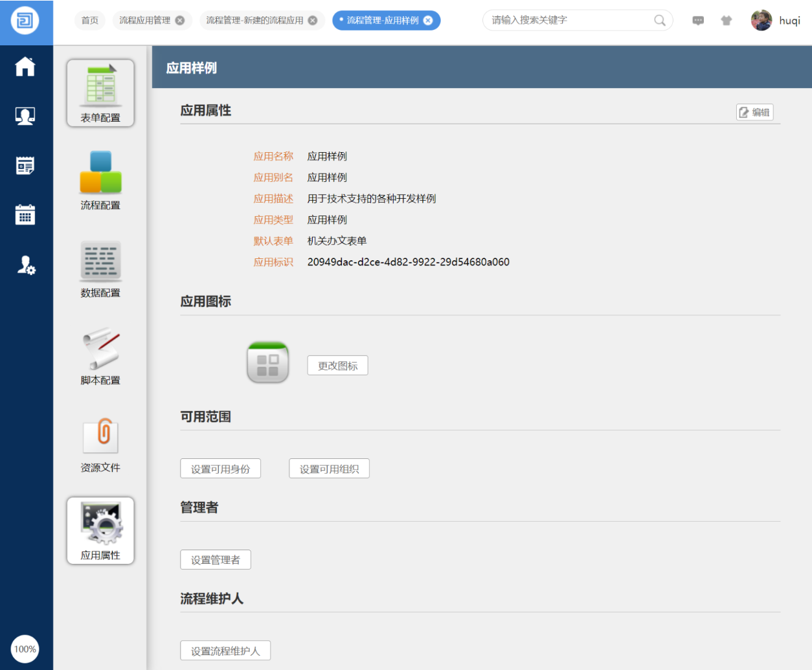Go to home via house sidebar icon
812x670 pixels.
25,67
